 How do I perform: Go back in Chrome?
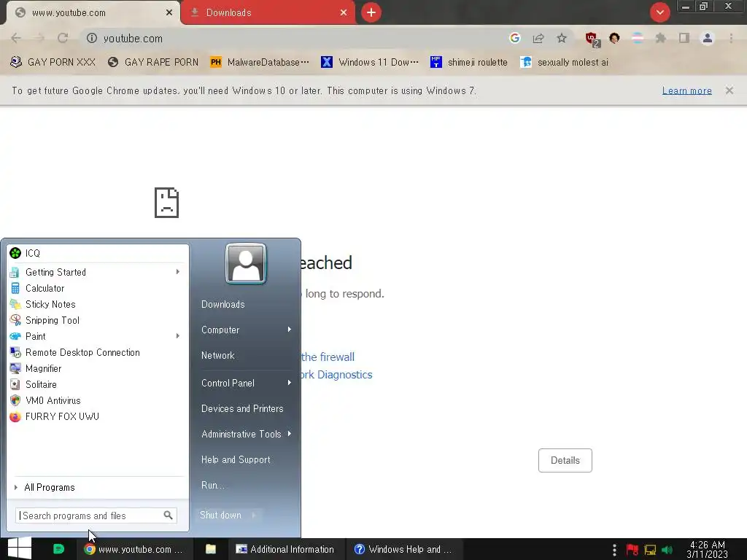coord(16,38)
